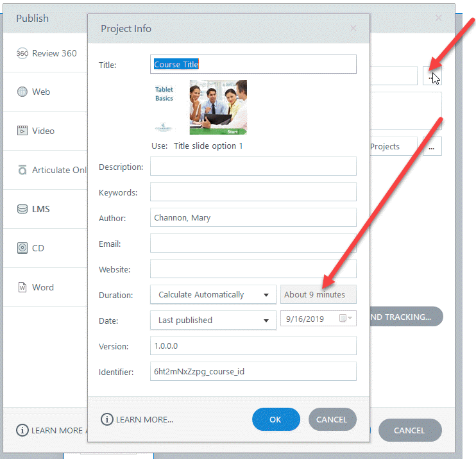Click the info icon in Publish window footer
The height and width of the screenshot is (459, 476).
[x=22, y=431]
